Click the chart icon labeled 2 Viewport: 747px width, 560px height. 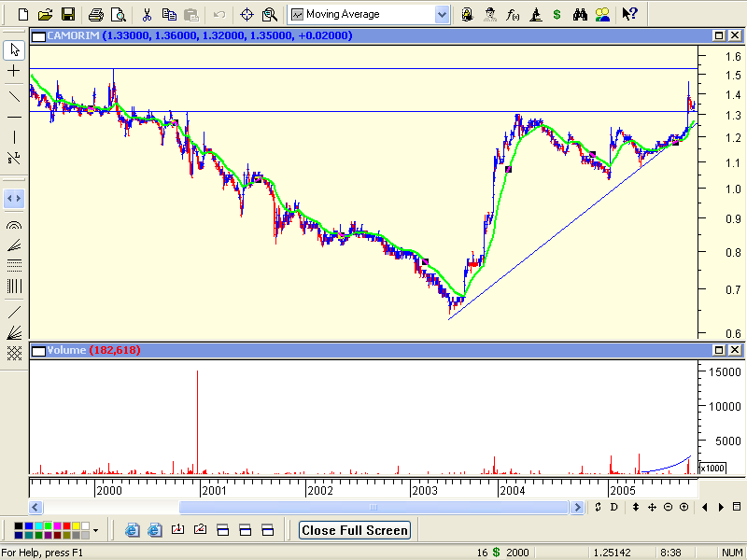coord(200,529)
